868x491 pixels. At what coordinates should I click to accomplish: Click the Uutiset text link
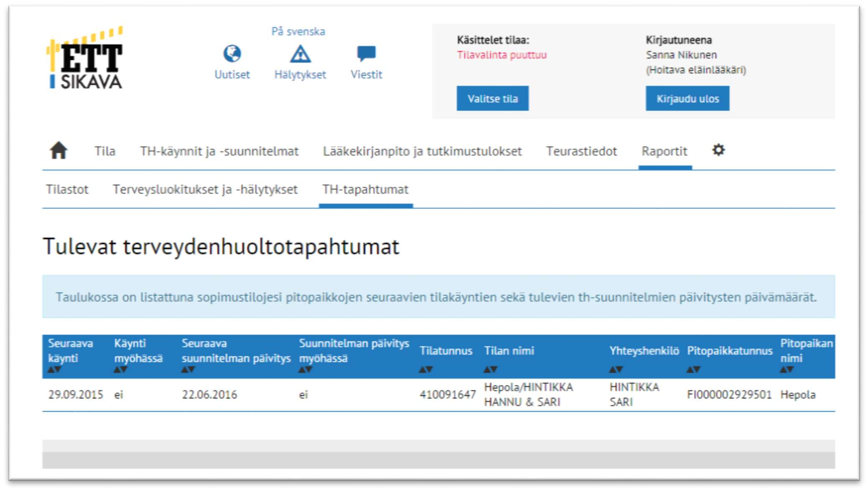tap(232, 74)
